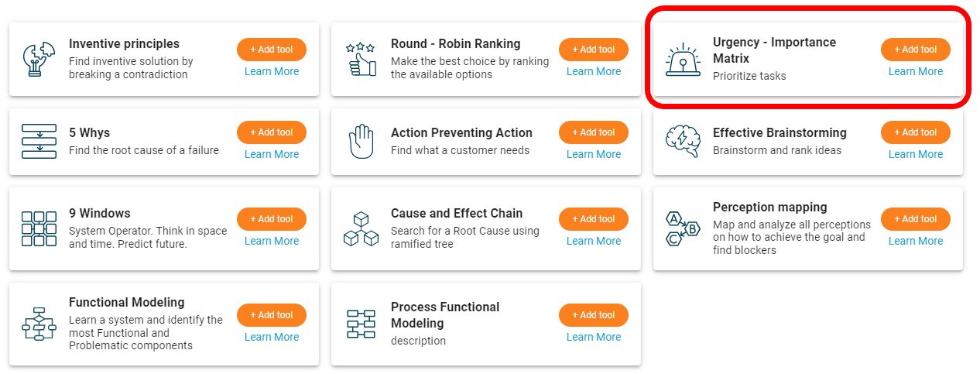Open Learn More for Round - Robin Ranking
Image resolution: width=980 pixels, height=374 pixels.
tap(594, 71)
